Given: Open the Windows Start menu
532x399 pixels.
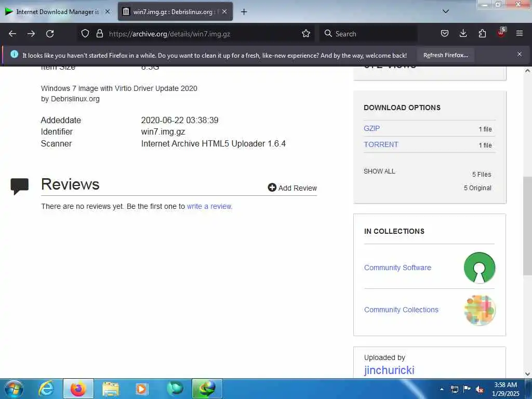Looking at the screenshot, I should point(14,389).
